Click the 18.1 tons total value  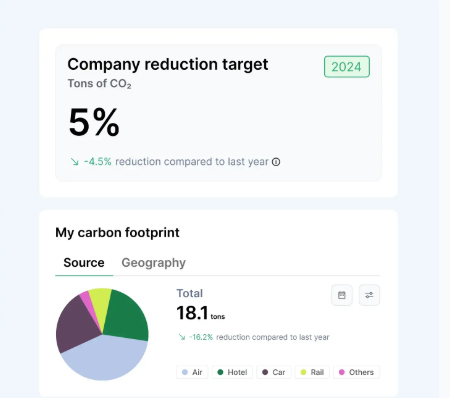pyautogui.click(x=200, y=313)
